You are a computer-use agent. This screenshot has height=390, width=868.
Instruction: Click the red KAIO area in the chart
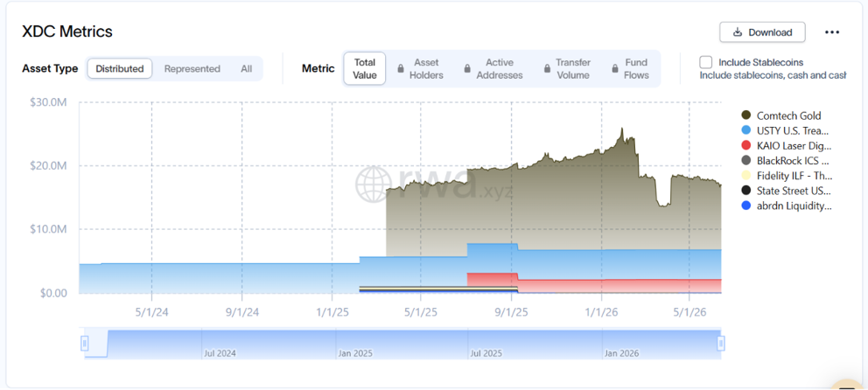pos(593,286)
